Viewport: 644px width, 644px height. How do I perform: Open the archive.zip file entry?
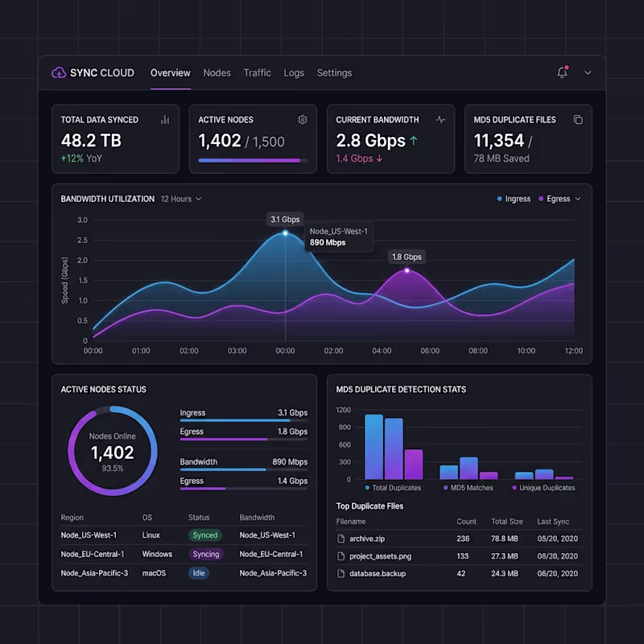pyautogui.click(x=367, y=539)
